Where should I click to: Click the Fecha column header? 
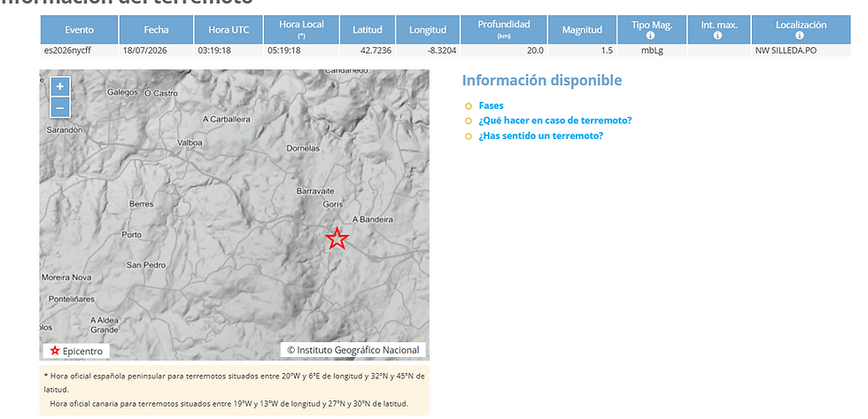(156, 30)
